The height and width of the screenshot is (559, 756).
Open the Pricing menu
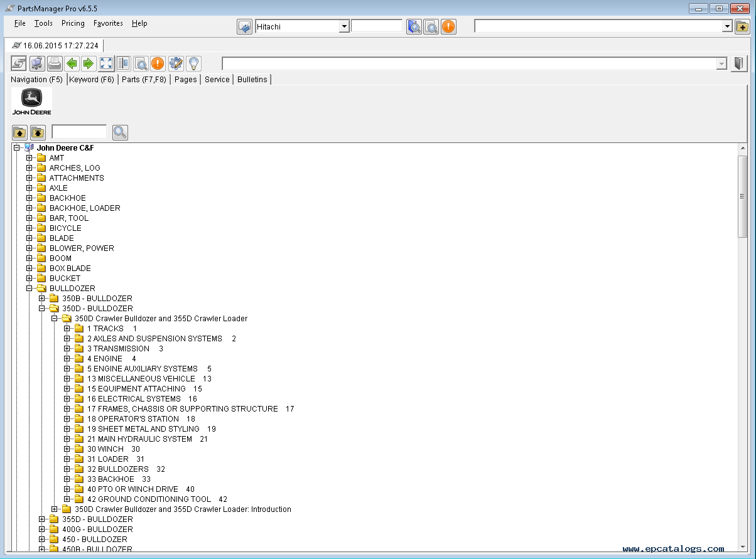coord(73,23)
